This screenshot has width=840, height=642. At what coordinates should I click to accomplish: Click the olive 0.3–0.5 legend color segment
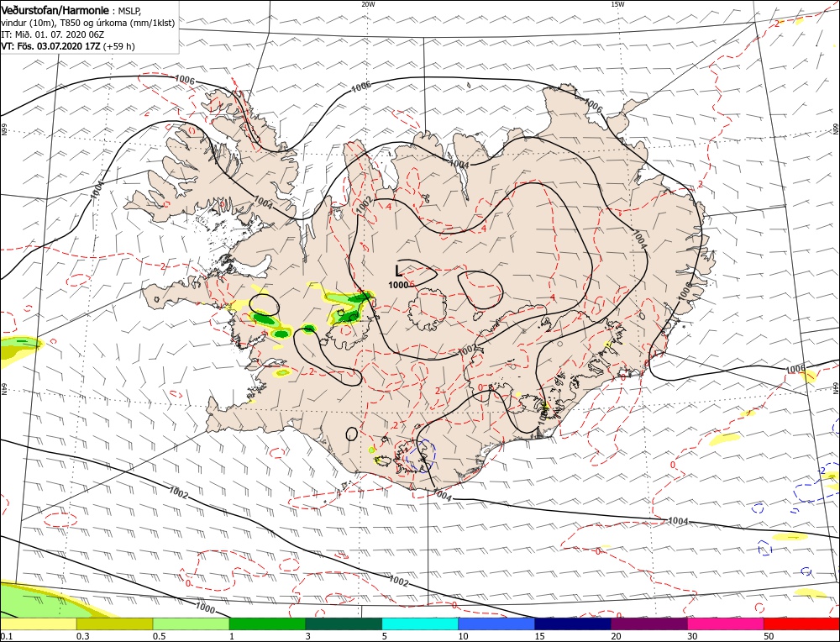point(114,624)
